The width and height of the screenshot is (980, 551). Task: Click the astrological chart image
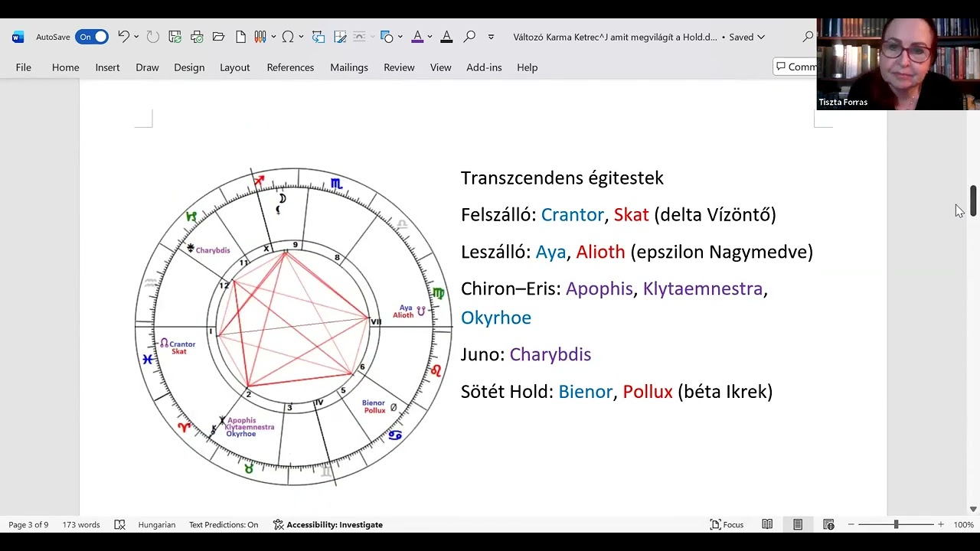294,327
